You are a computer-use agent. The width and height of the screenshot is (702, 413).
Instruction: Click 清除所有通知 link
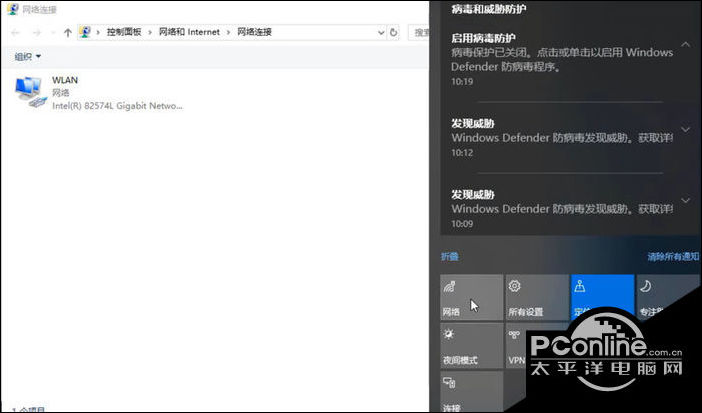click(x=673, y=256)
